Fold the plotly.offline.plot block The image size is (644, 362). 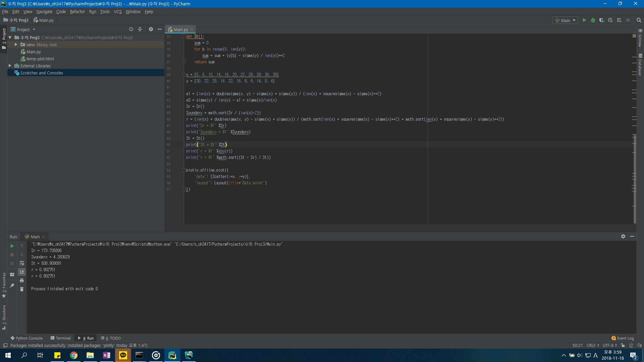tap(184, 170)
